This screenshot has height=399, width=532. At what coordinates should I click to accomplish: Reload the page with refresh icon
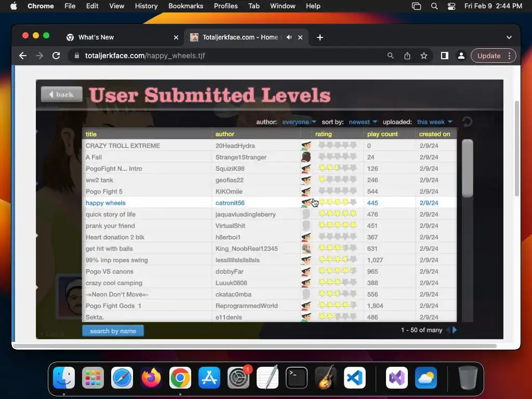56,56
